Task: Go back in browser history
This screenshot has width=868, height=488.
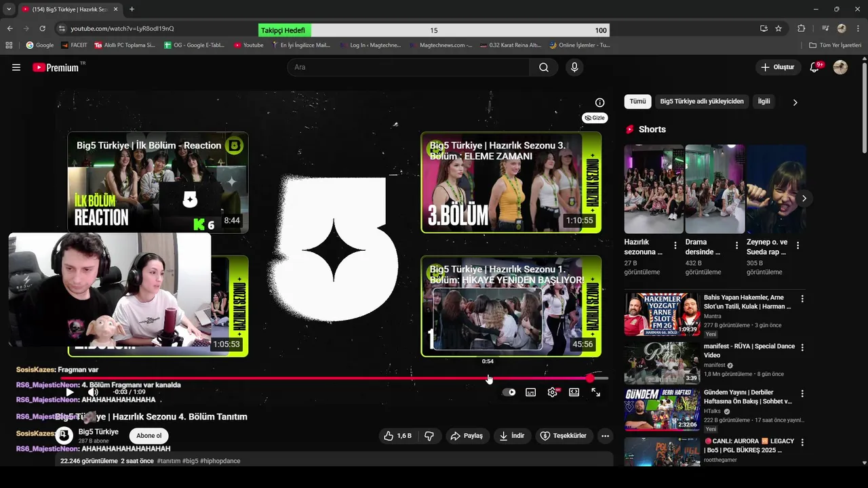Action: 9,28
